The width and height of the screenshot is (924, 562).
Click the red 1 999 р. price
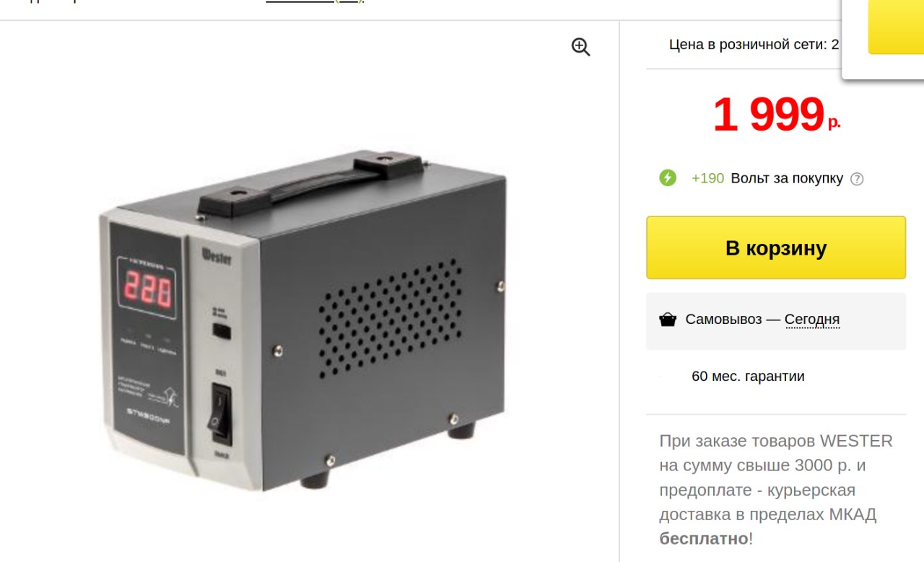[776, 115]
